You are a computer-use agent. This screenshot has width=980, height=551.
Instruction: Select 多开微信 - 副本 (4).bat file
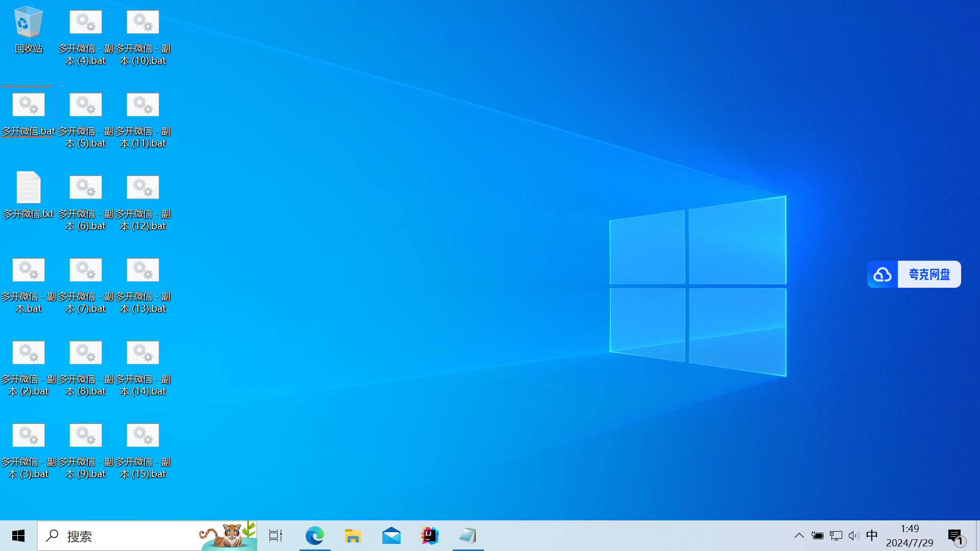[86, 38]
